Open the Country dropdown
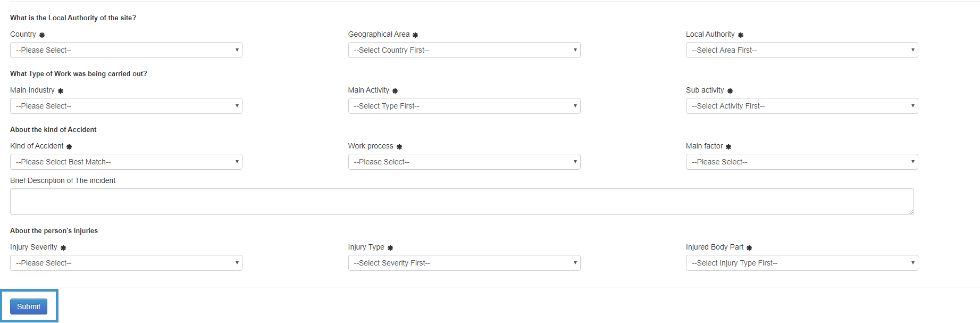Screen dimensions: 980x323 tap(126, 50)
